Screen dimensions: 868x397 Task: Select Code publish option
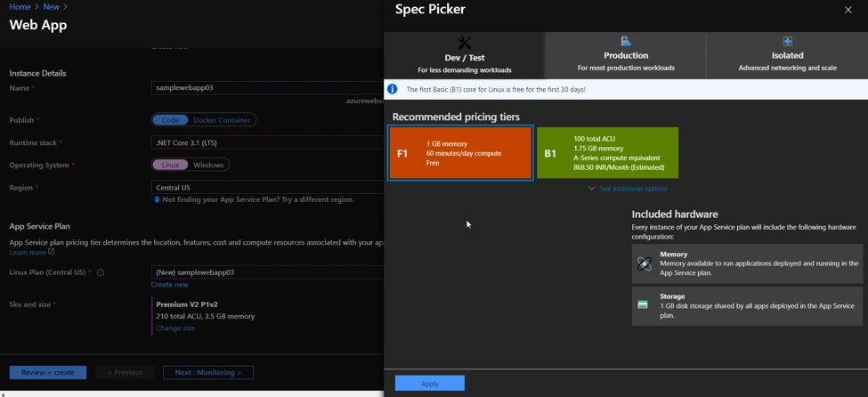coord(170,120)
